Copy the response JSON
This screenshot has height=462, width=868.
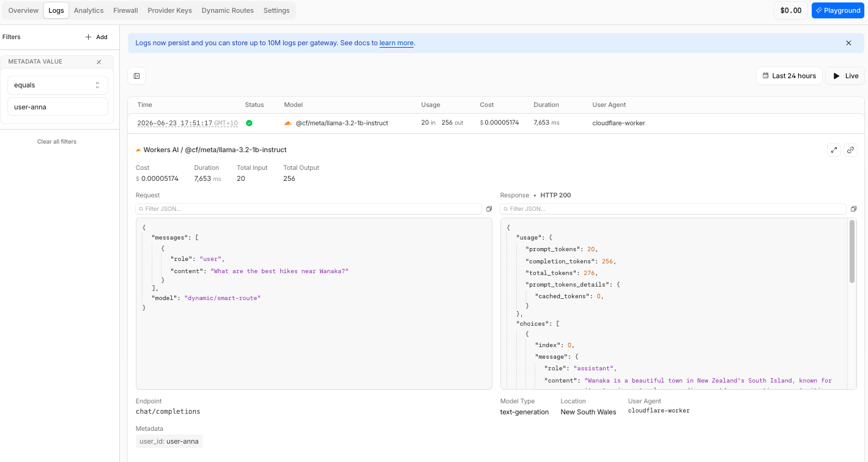tap(853, 209)
